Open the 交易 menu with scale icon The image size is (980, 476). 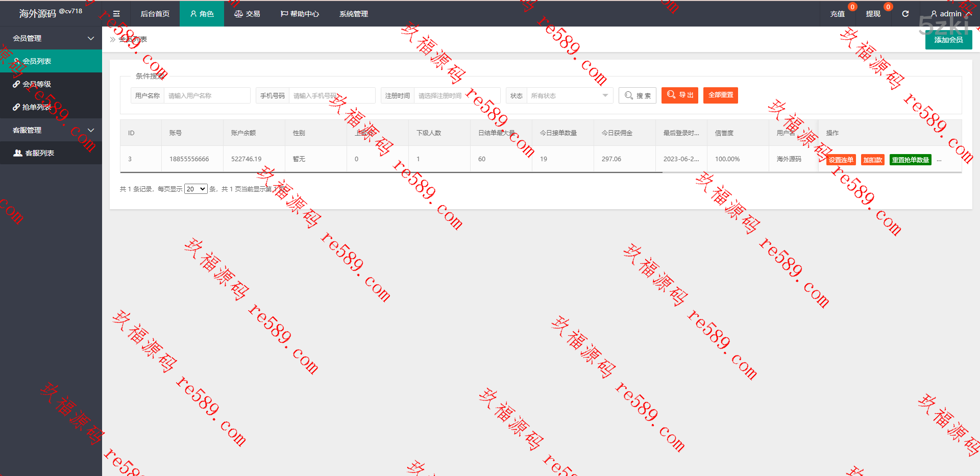[247, 14]
